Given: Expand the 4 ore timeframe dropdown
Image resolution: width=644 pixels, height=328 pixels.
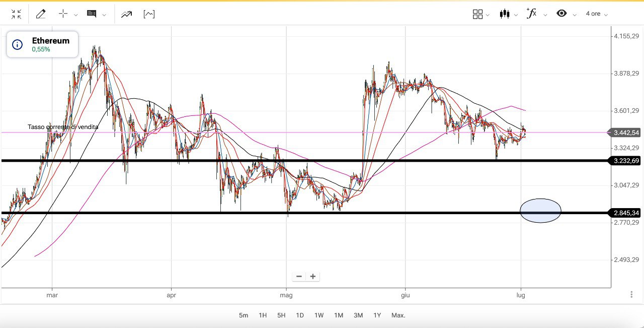Looking at the screenshot, I should point(597,14).
